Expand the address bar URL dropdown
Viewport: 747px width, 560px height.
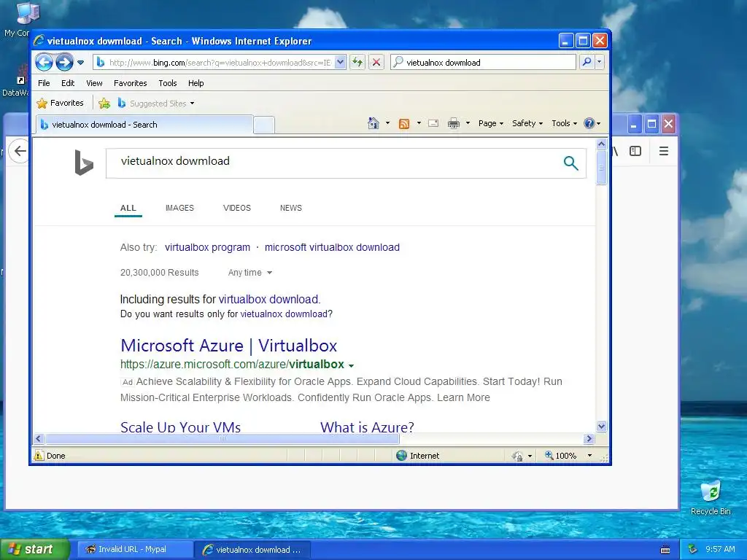click(340, 63)
